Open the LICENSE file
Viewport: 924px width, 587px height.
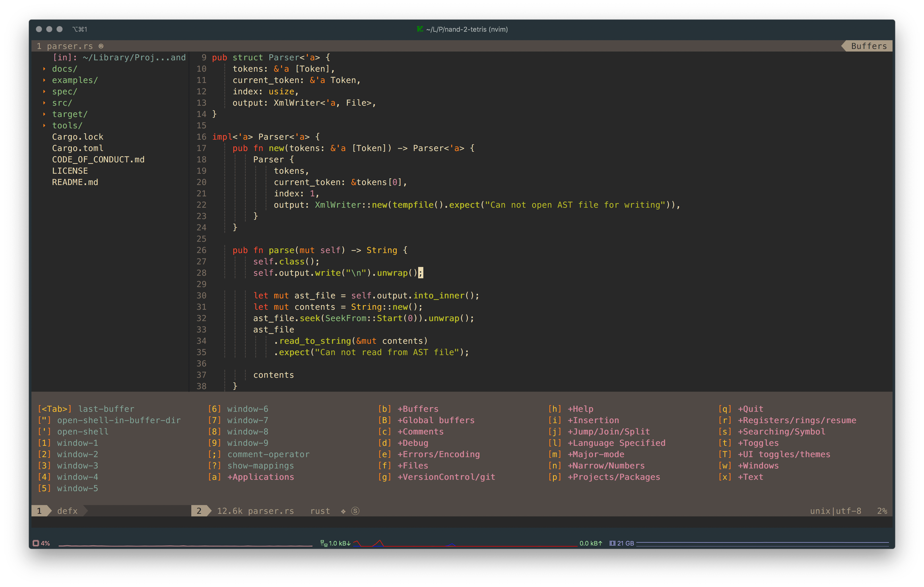(x=70, y=171)
